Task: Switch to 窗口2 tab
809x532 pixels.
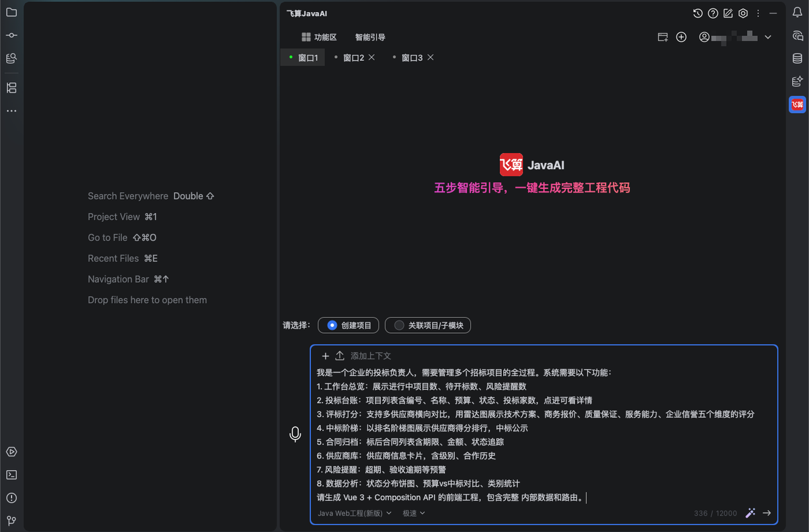Action: (353, 57)
